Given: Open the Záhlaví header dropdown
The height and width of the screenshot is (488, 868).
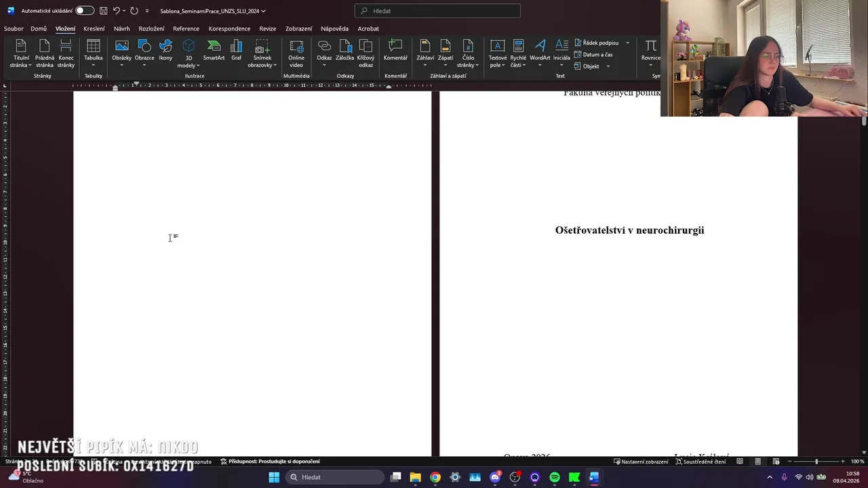Looking at the screenshot, I should click(425, 54).
